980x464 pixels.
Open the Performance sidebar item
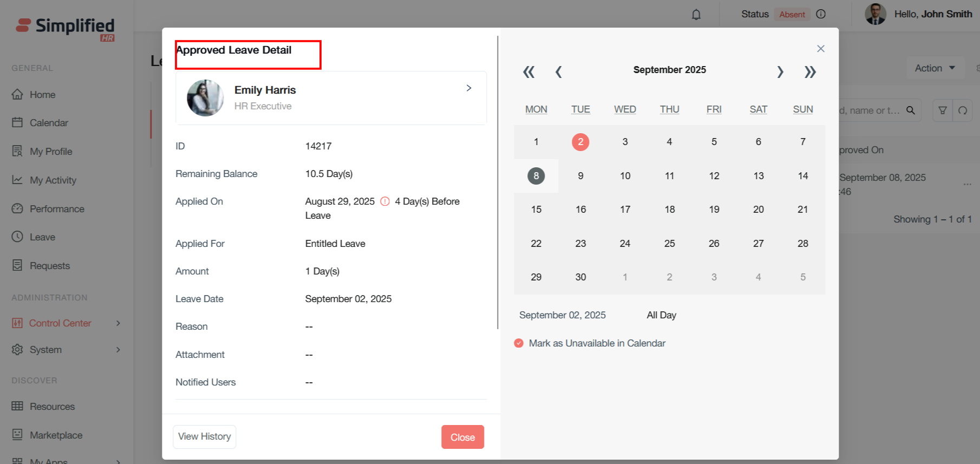57,209
